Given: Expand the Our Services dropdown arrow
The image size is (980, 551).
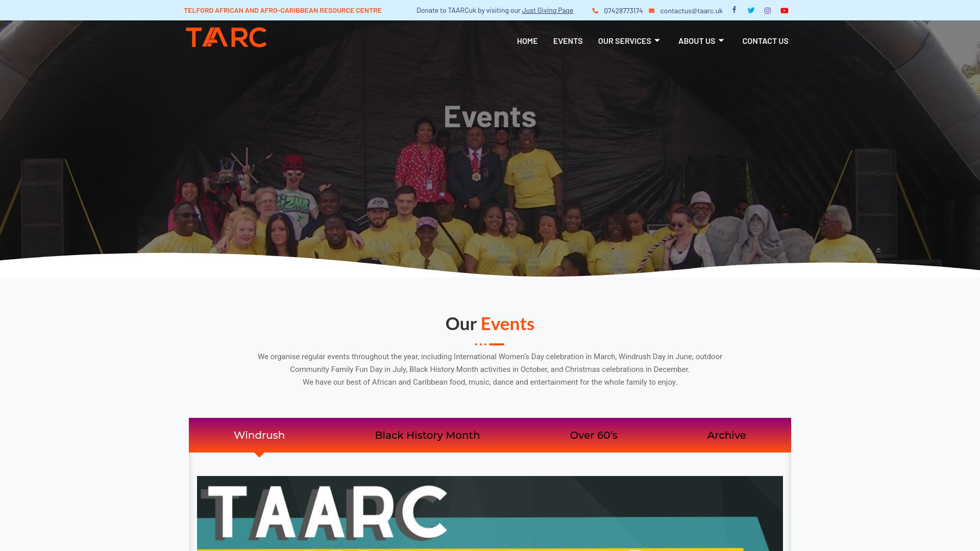Looking at the screenshot, I should [657, 40].
